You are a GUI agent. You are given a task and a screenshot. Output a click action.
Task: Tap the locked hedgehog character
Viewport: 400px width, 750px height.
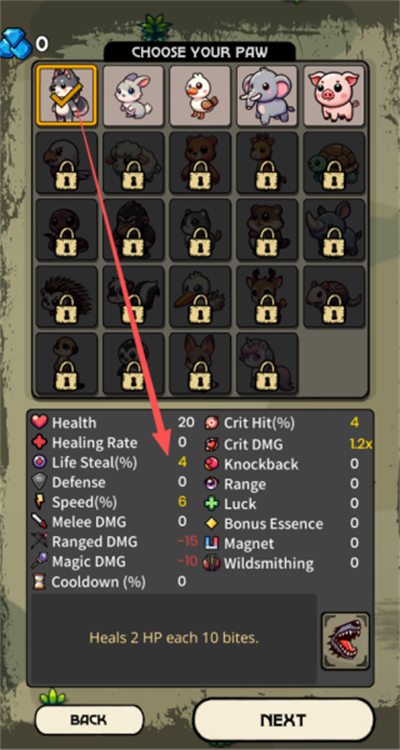(x=67, y=296)
